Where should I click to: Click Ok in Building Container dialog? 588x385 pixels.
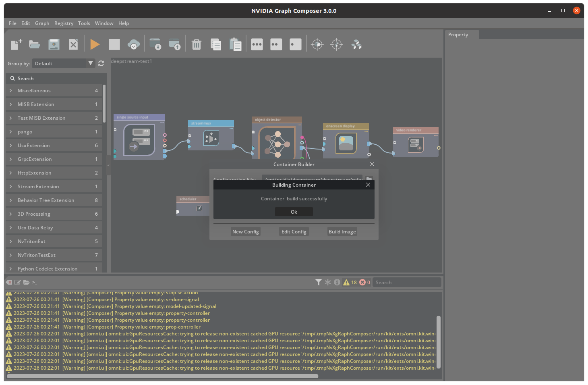[294, 212]
